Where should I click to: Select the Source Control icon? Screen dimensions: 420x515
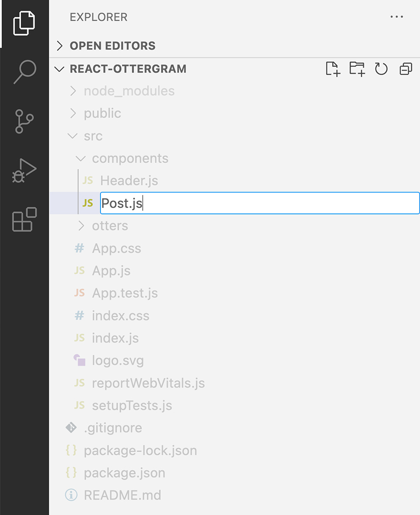point(24,122)
